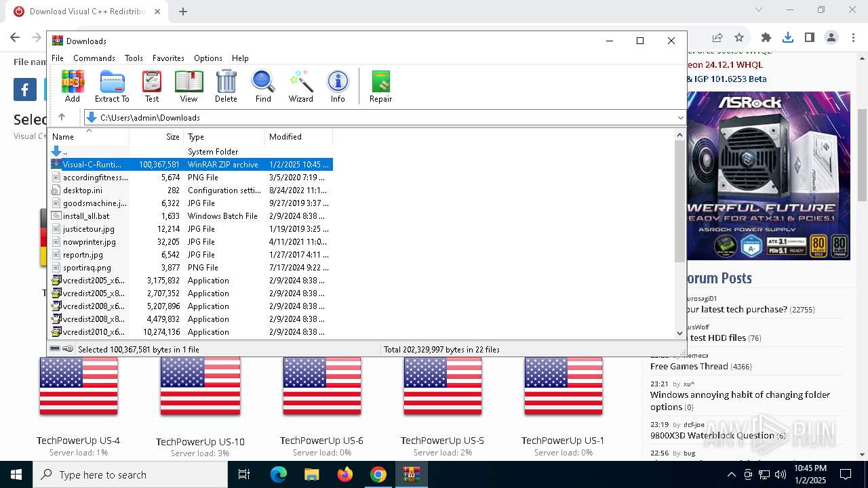
Task: Open a new Chrome tab
Action: pos(183,11)
